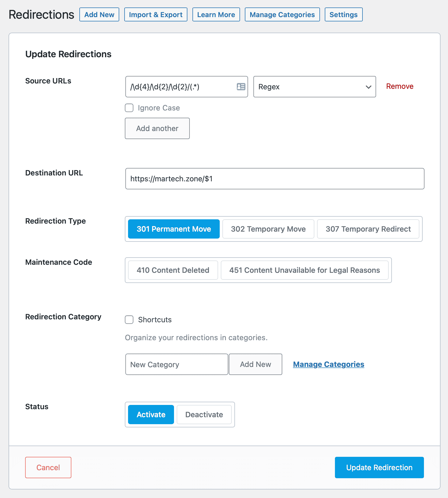Screen dimensions: 448x498
Task: Click the contact-card icon in Source URL field
Action: [241, 87]
